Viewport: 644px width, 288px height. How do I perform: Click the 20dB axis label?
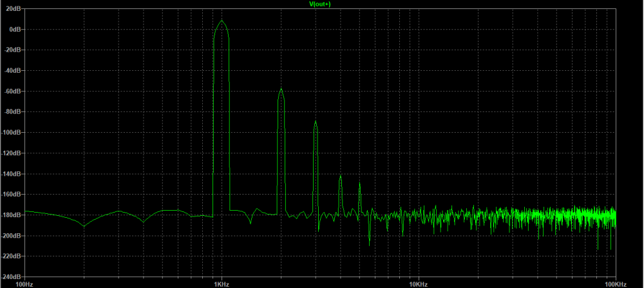click(x=14, y=8)
